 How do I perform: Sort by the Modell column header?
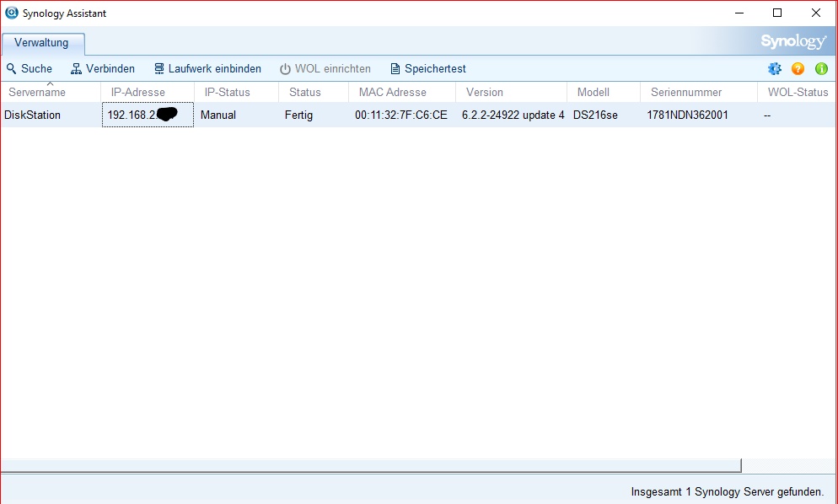point(604,92)
